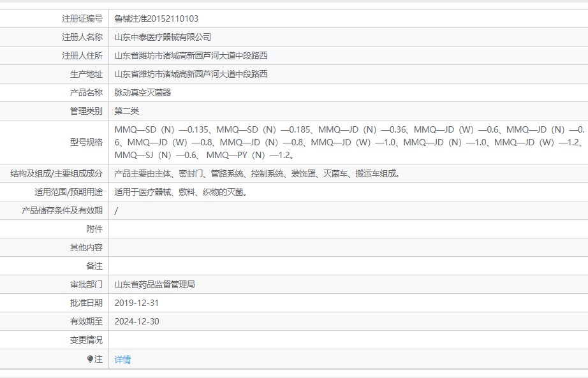Click the structure description starting 产品主要由主体
This screenshot has width=588, height=378.
[257, 173]
